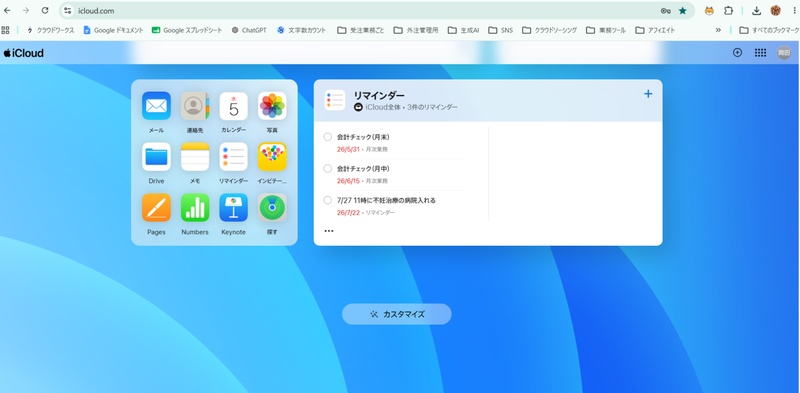Click the browser back arrow
Screen dimensions: 800x393
click(7, 11)
